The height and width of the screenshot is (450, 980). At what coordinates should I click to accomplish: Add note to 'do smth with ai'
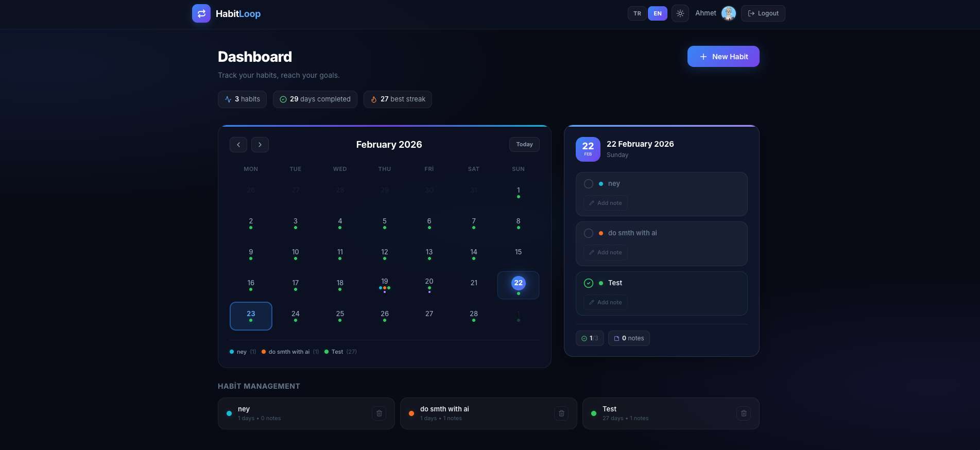pyautogui.click(x=606, y=252)
